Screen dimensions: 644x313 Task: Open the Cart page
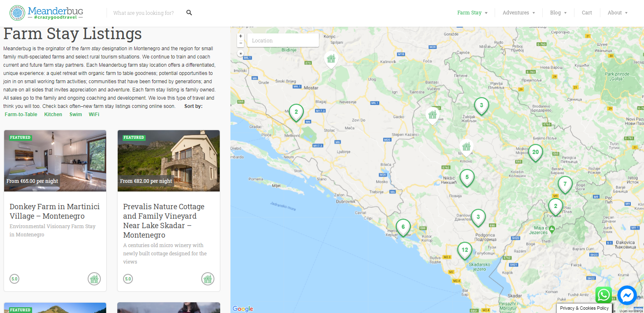tap(587, 13)
